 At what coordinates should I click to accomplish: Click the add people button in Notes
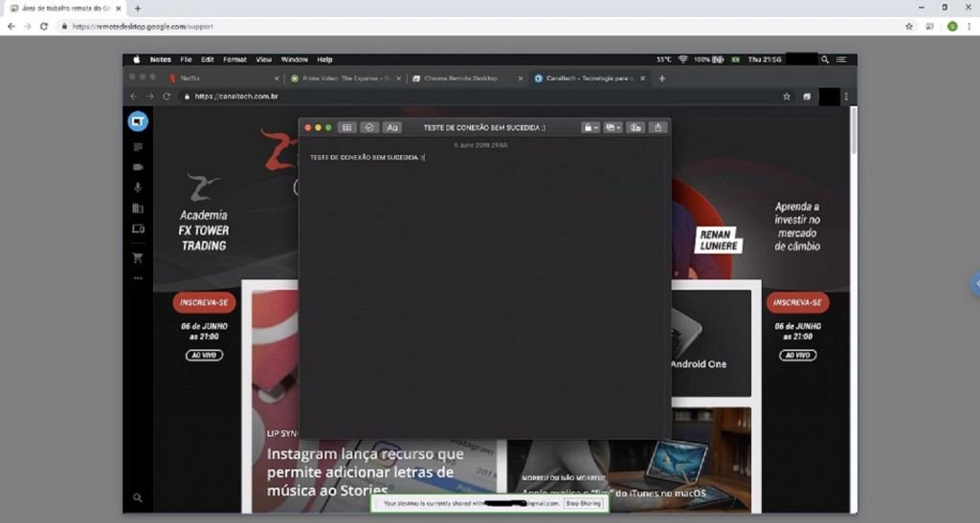[x=635, y=127]
